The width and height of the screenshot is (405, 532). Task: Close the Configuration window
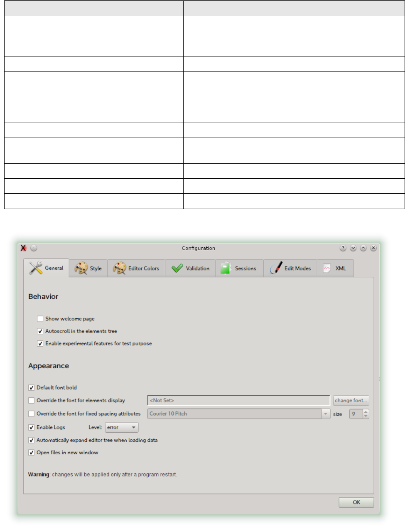(373, 248)
